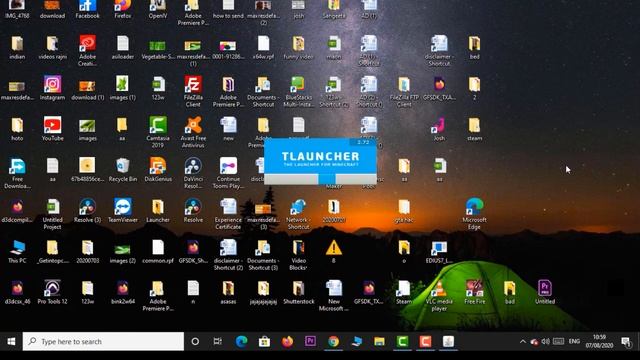Open the Action Center notifications
The width and height of the screenshot is (640, 360).
[x=626, y=341]
